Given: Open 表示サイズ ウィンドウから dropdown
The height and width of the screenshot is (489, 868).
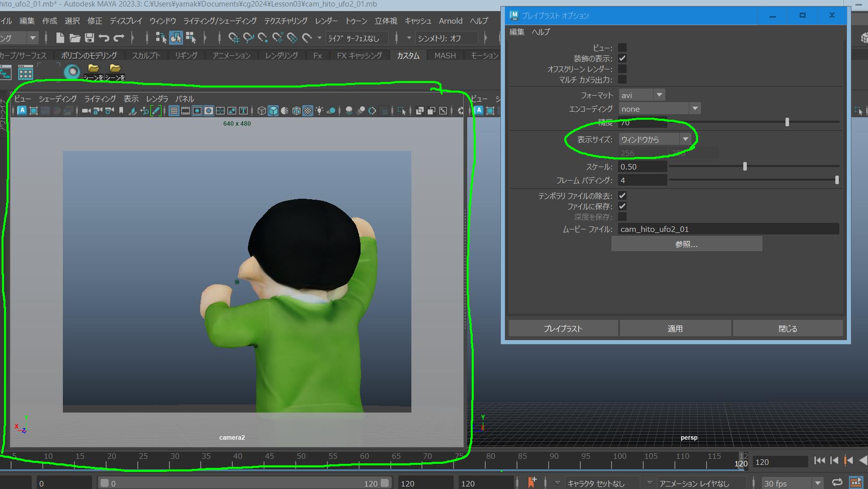Looking at the screenshot, I should pos(655,139).
